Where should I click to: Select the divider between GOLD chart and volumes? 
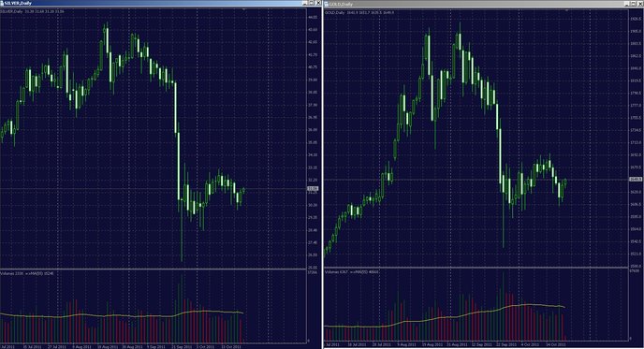click(x=476, y=268)
